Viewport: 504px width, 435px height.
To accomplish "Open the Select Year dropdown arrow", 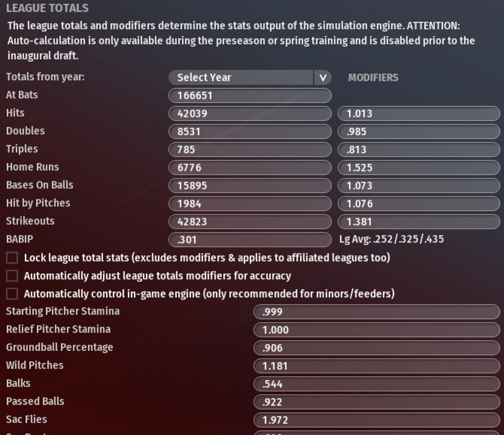I will tap(323, 77).
